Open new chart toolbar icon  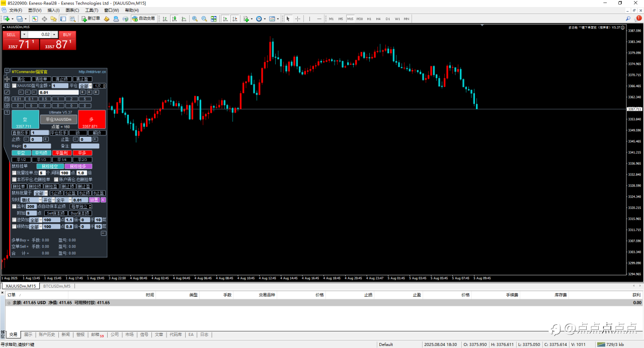(7, 19)
